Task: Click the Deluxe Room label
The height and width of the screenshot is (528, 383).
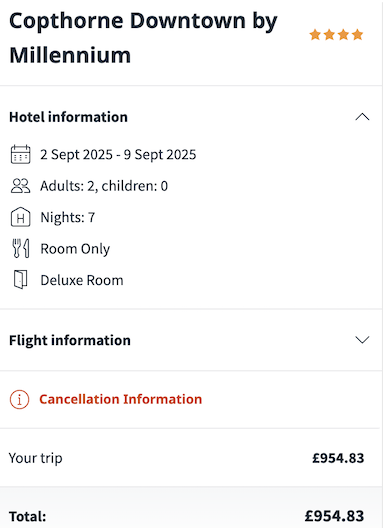Action: click(x=82, y=280)
